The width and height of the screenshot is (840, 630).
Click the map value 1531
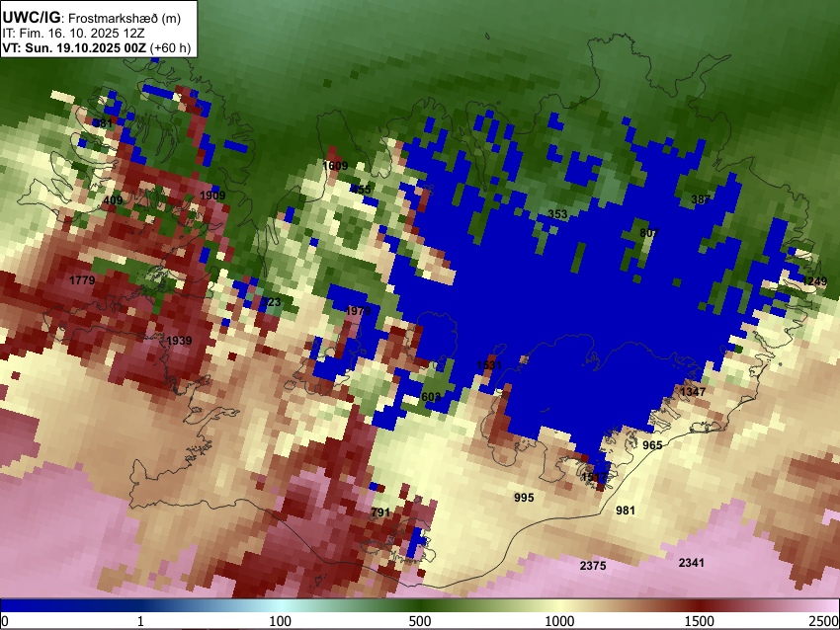(489, 365)
